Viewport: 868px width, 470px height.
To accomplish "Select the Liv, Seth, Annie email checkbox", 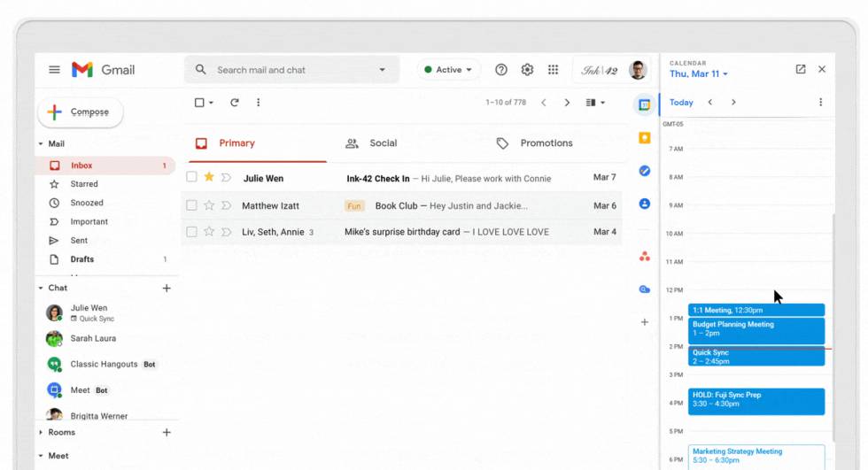I will pyautogui.click(x=191, y=232).
